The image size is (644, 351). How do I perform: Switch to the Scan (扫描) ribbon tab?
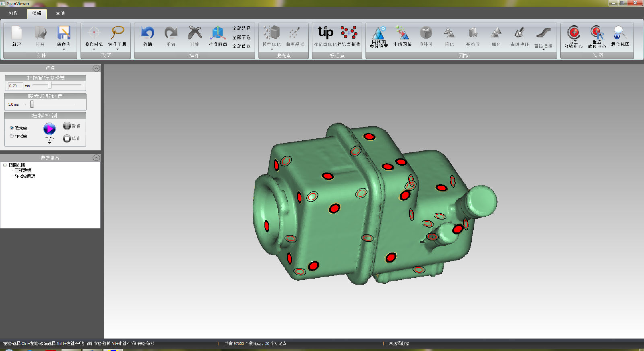13,13
